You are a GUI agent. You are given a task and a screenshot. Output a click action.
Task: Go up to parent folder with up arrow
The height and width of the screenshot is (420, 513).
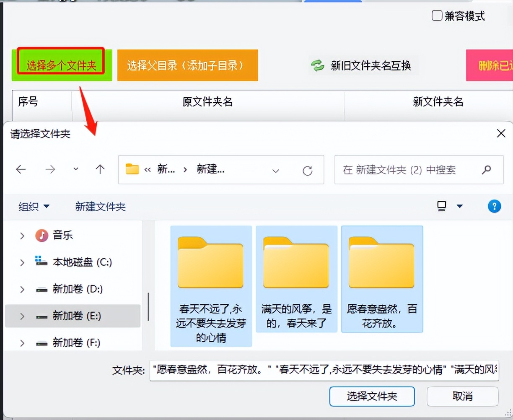[100, 169]
